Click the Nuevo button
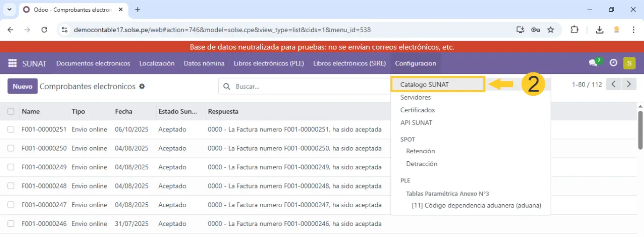The image size is (644, 237). pyautogui.click(x=22, y=86)
